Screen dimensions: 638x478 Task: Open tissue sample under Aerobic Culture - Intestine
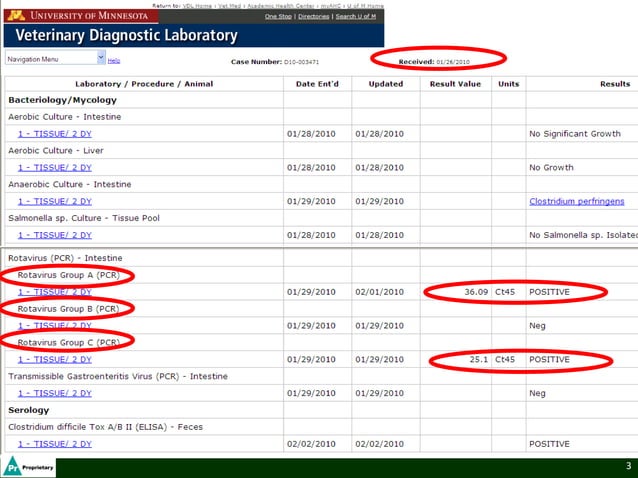click(x=55, y=133)
